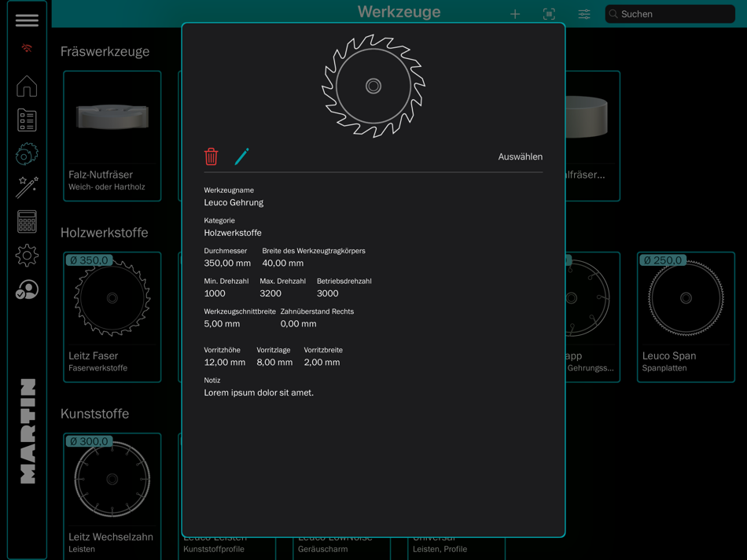Click the saw blade illustration in dialog
The image size is (747, 560).
(x=373, y=87)
